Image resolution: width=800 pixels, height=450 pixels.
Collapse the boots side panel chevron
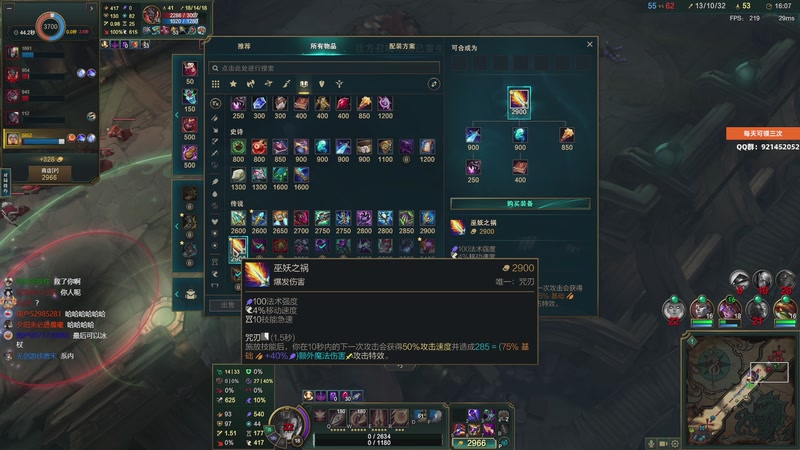click(x=177, y=226)
